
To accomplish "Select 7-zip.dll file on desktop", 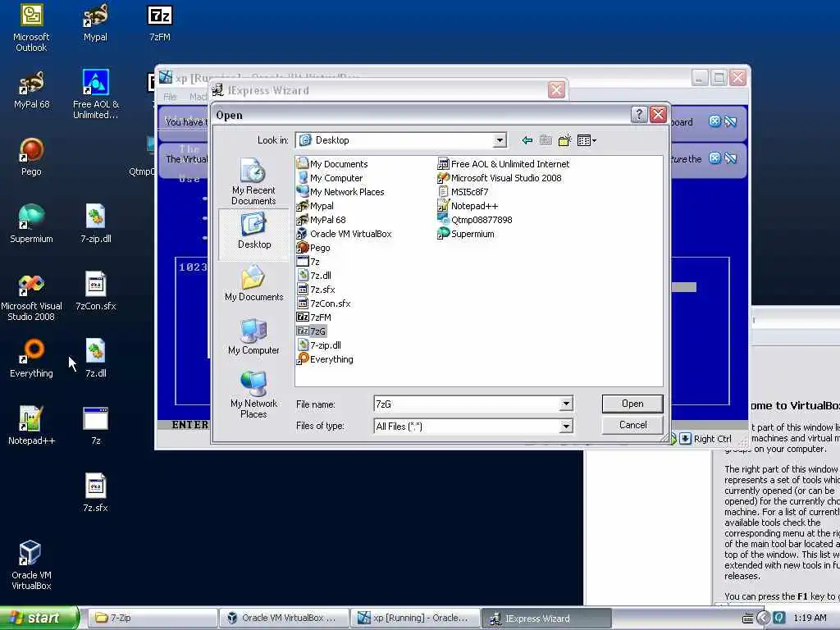I will tap(96, 225).
